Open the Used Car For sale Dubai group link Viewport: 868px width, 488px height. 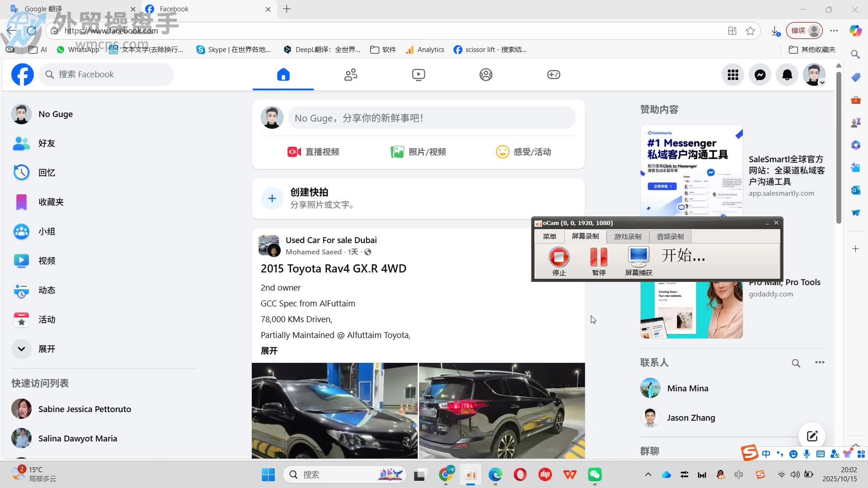(x=331, y=240)
